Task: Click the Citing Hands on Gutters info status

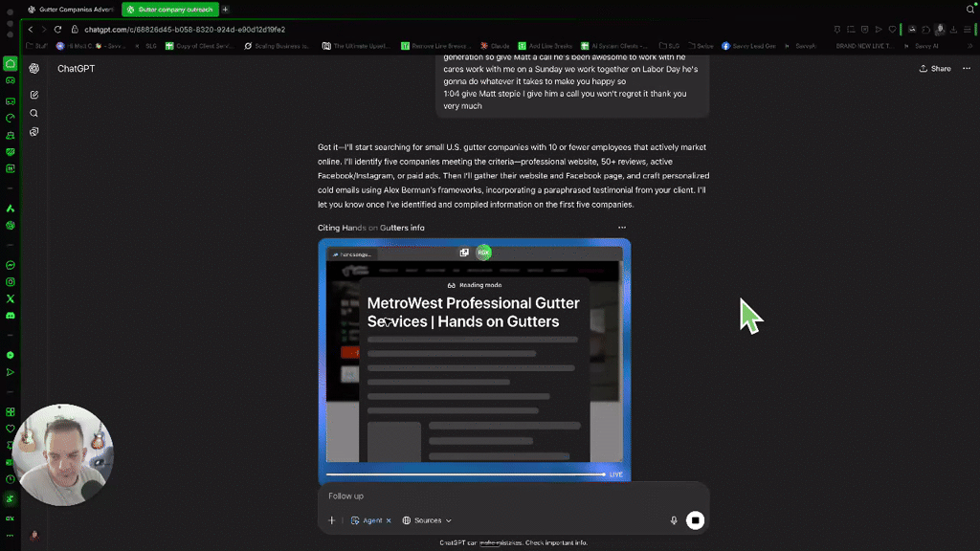Action: pyautogui.click(x=370, y=228)
